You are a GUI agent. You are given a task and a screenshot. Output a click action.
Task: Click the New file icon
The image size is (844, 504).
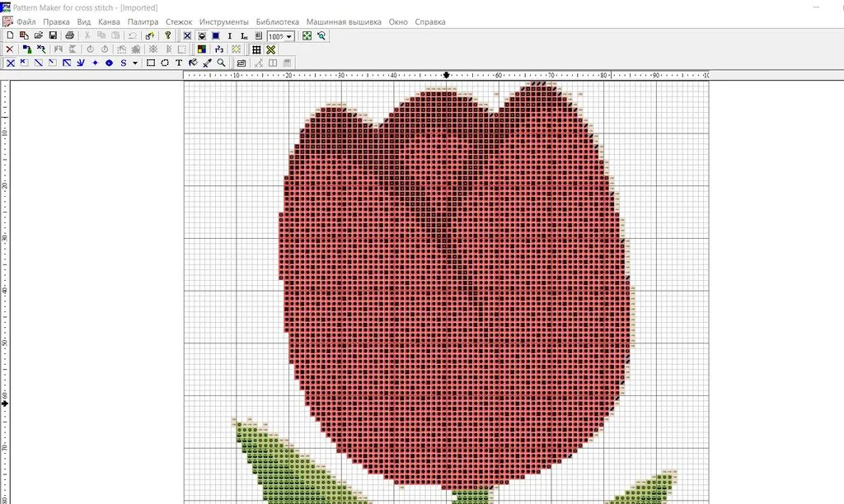point(10,36)
